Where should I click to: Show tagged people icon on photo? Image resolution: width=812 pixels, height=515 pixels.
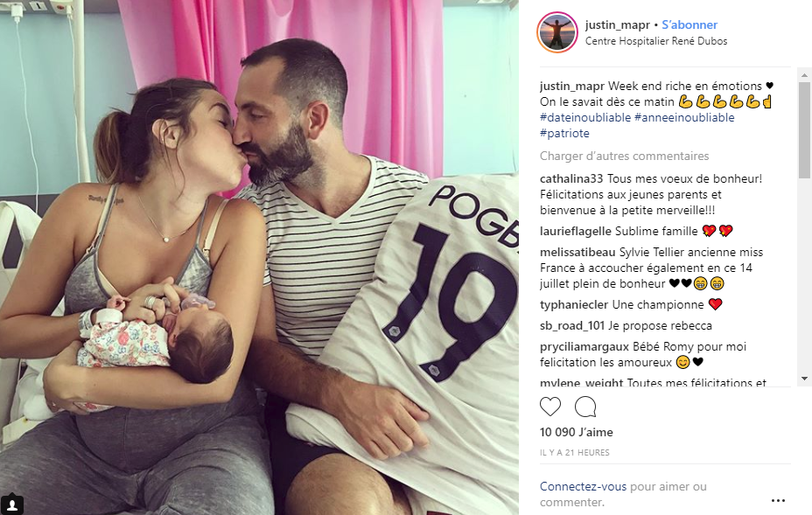[12, 505]
